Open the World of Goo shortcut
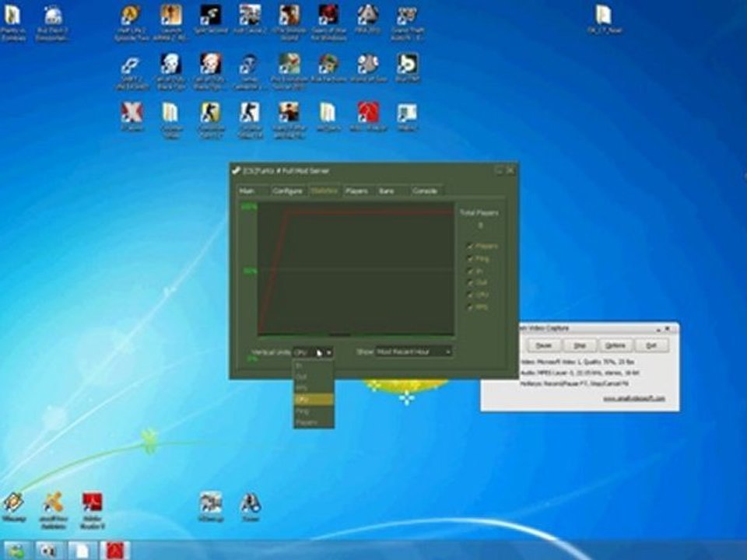 pyautogui.click(x=368, y=68)
